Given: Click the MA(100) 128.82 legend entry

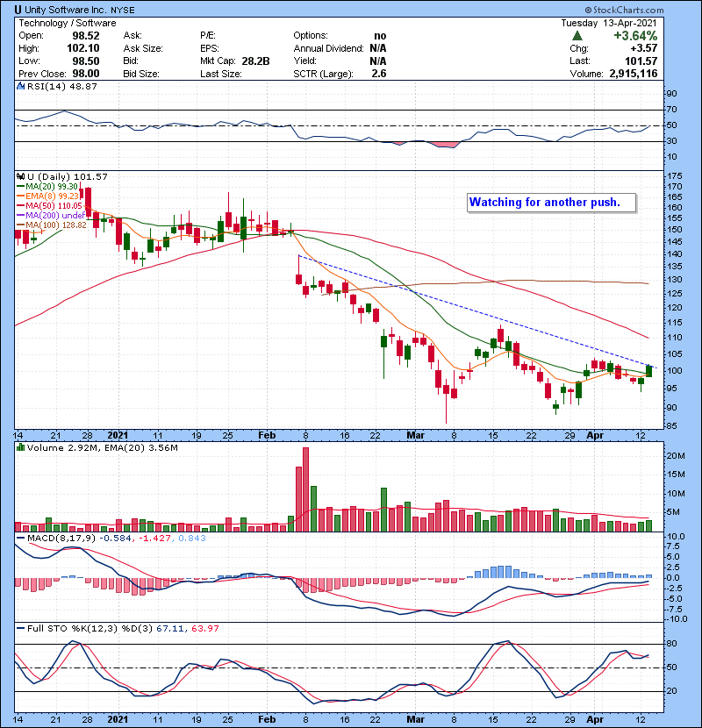Looking at the screenshot, I should (x=52, y=225).
